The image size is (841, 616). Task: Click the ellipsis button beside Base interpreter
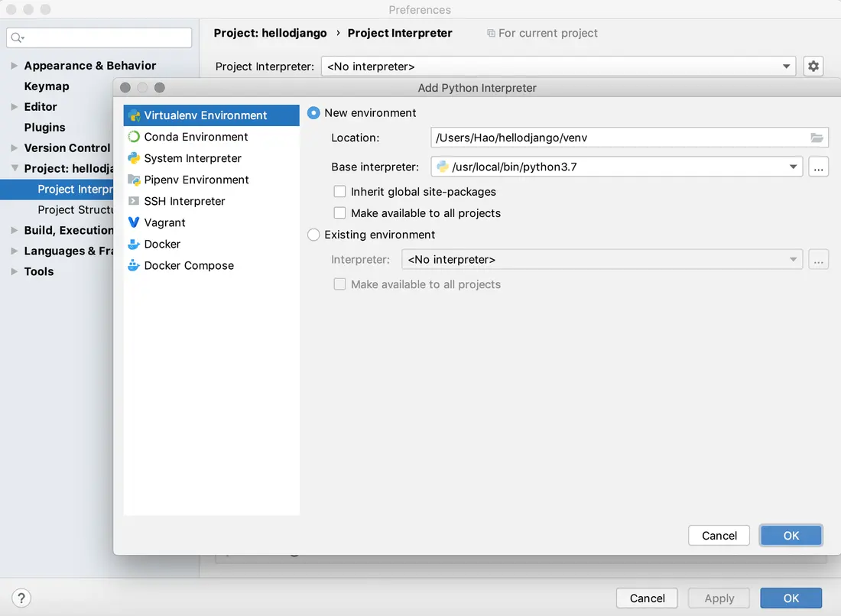(818, 167)
